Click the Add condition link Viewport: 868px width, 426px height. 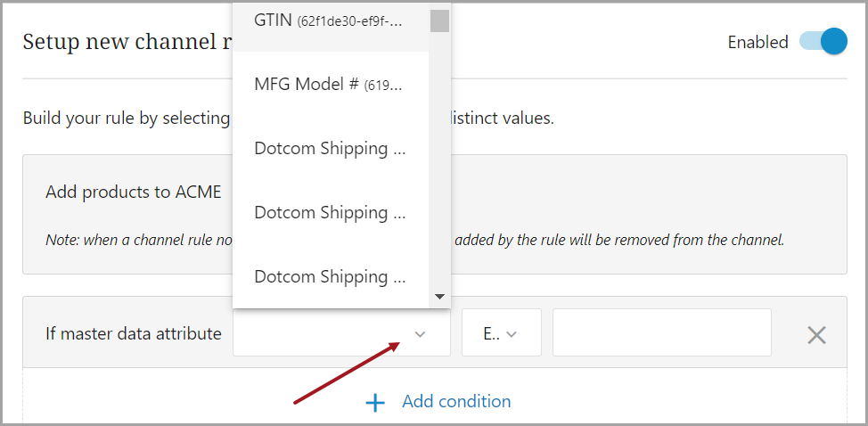[456, 402]
